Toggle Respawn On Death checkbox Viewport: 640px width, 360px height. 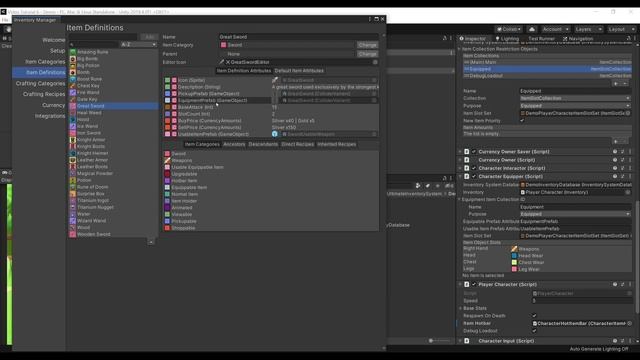pos(534,316)
